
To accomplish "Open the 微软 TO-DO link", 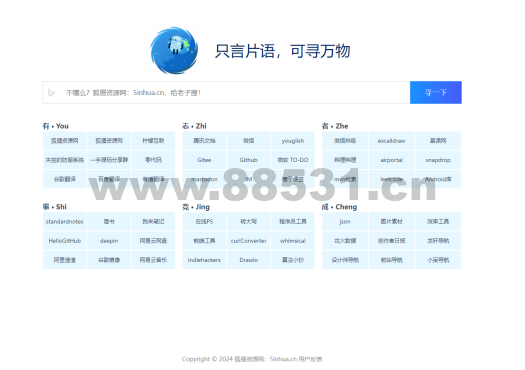I will coord(293,160).
